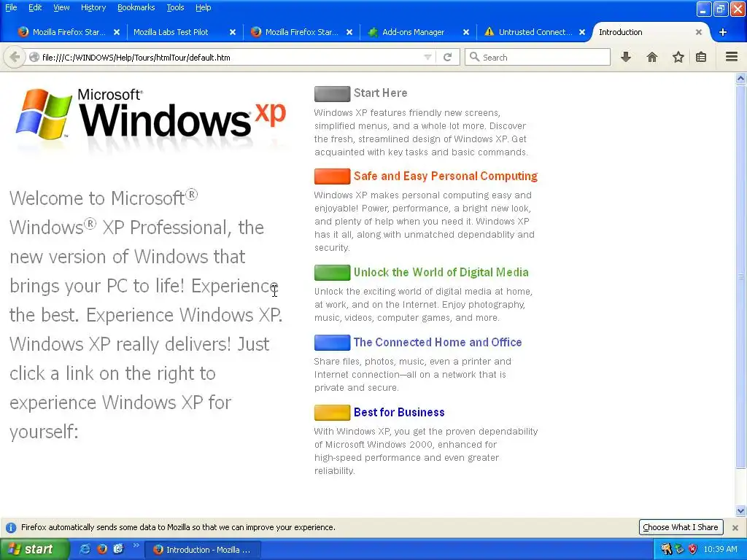Click the site identity globe icon

(34, 57)
